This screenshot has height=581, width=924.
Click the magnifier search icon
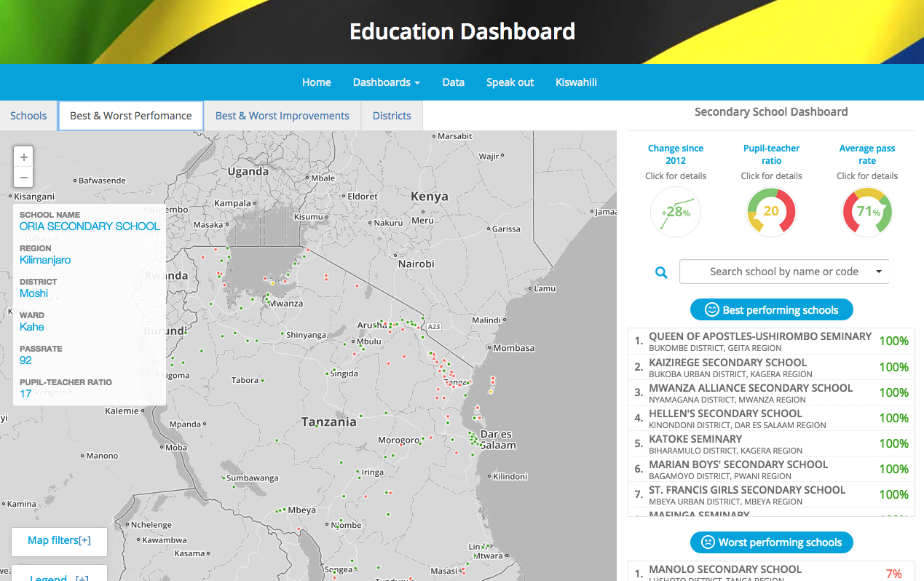[661, 272]
